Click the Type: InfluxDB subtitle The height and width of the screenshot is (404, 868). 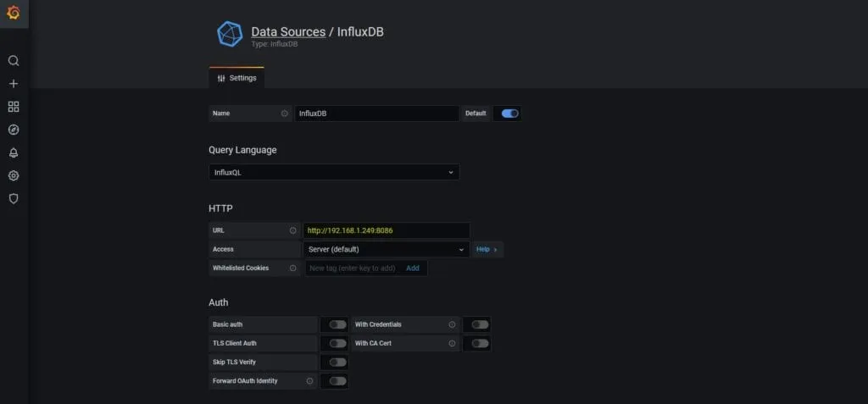tap(275, 44)
